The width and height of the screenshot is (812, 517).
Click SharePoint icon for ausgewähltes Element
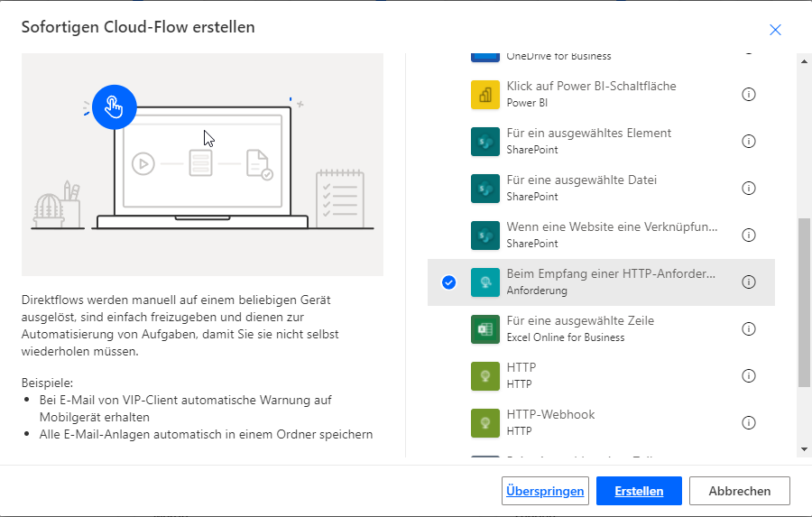(485, 142)
